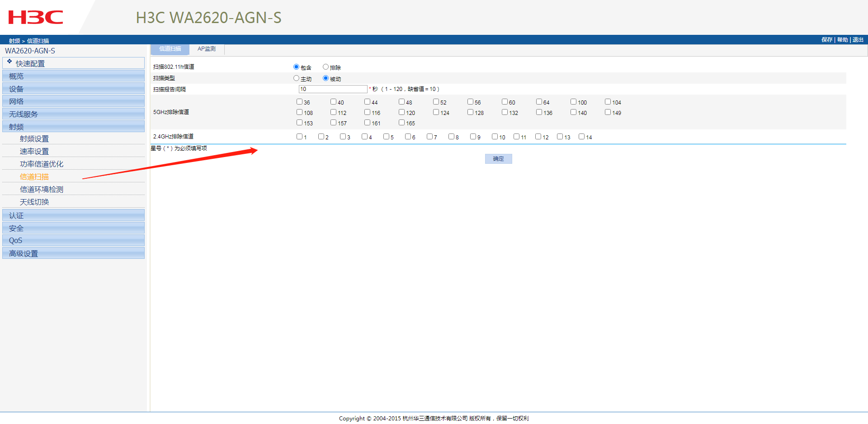The height and width of the screenshot is (424, 868).
Task: Enable 5GHz channel 165 exclusion
Action: click(401, 123)
